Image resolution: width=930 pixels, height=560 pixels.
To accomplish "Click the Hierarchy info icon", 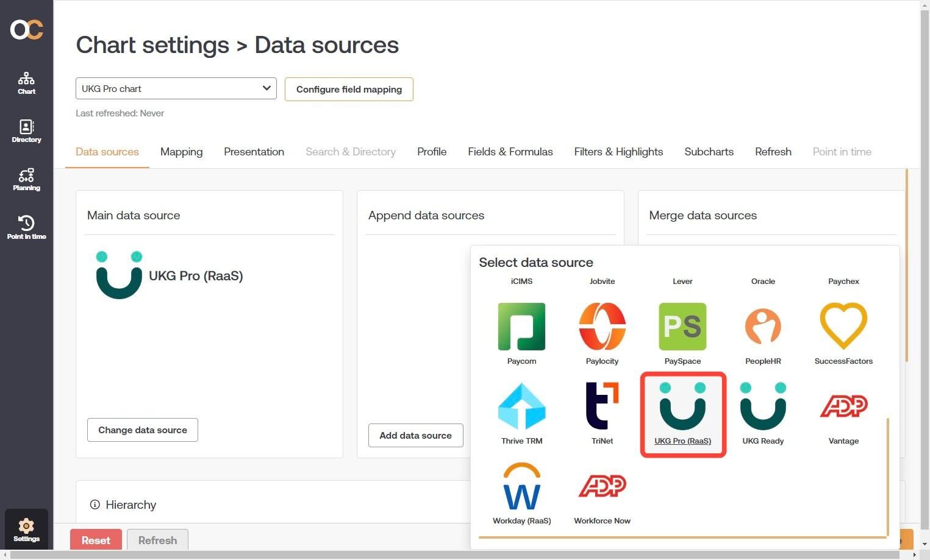I will click(x=95, y=505).
